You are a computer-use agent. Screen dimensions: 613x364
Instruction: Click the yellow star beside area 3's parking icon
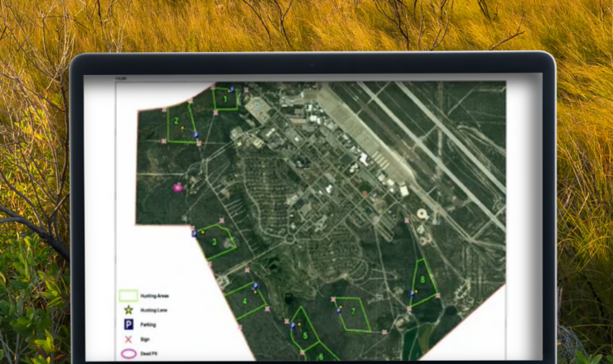tap(203, 232)
